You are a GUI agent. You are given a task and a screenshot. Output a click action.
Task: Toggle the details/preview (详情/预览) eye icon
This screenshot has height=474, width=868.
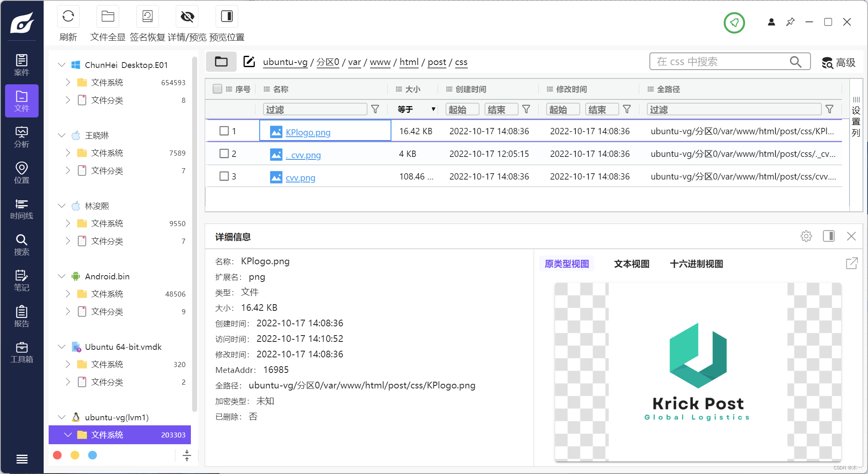[187, 17]
